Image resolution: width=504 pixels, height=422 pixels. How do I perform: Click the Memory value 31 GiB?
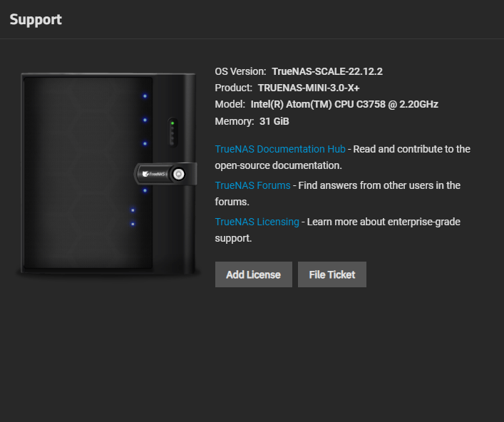click(x=274, y=121)
